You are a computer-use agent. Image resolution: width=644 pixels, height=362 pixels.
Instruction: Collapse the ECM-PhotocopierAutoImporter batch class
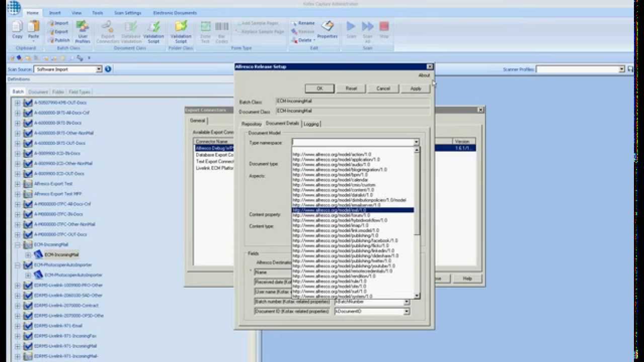(18, 265)
